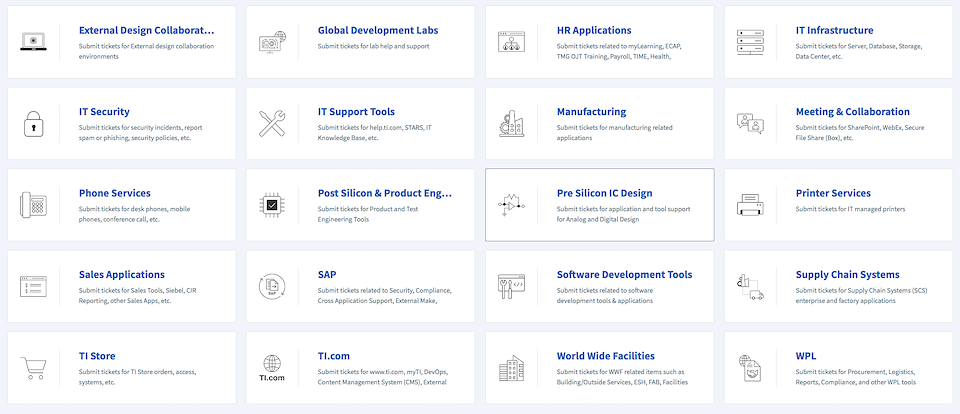Click 'Sales Tools, Siebel, CIR Reporting' description
960x414 pixels.
coord(137,295)
